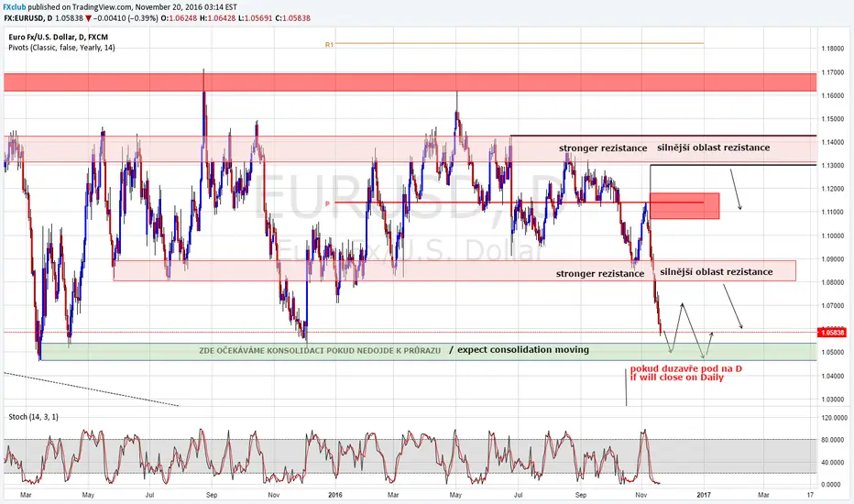Click the 1.16000 price axis label
Screen dimensions: 854x504
[x=832, y=95]
